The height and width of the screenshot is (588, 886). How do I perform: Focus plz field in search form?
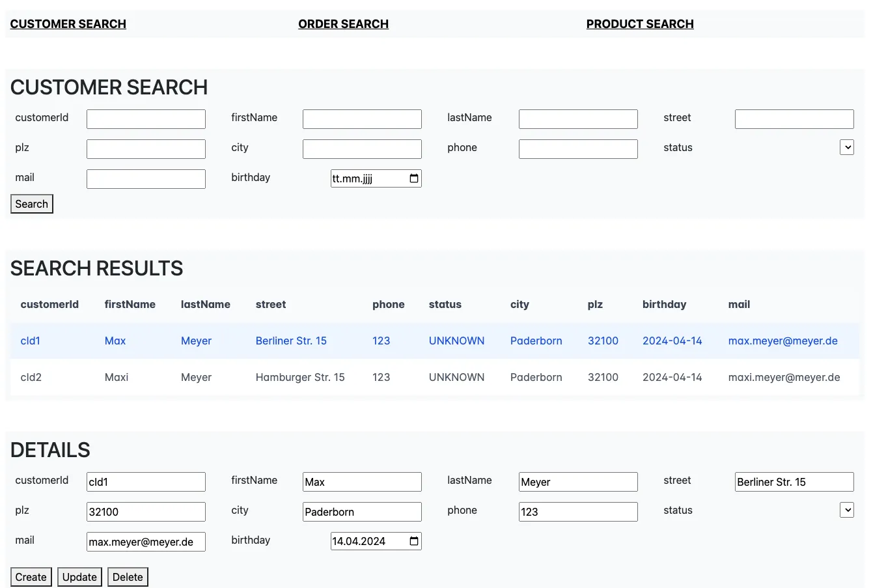coord(146,149)
